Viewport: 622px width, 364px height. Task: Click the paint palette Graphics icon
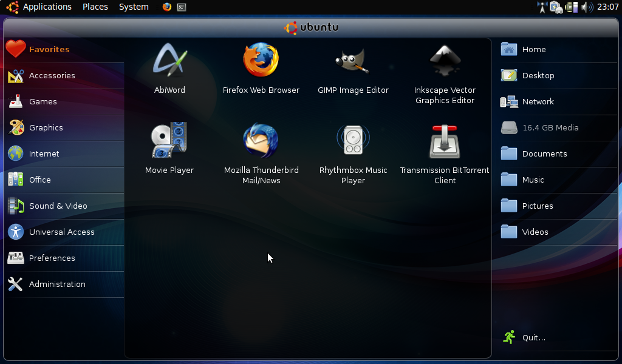pos(16,127)
